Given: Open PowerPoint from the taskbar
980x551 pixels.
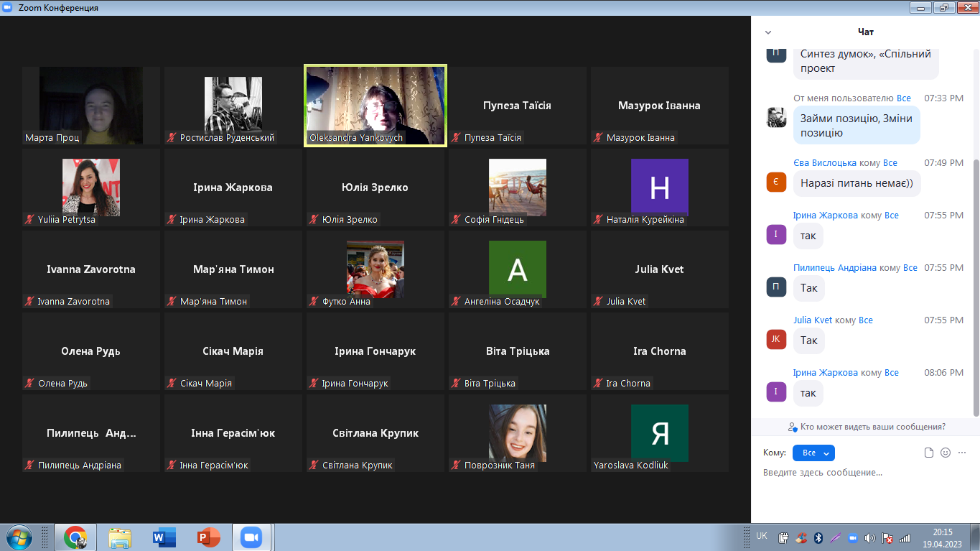Looking at the screenshot, I should (208, 537).
